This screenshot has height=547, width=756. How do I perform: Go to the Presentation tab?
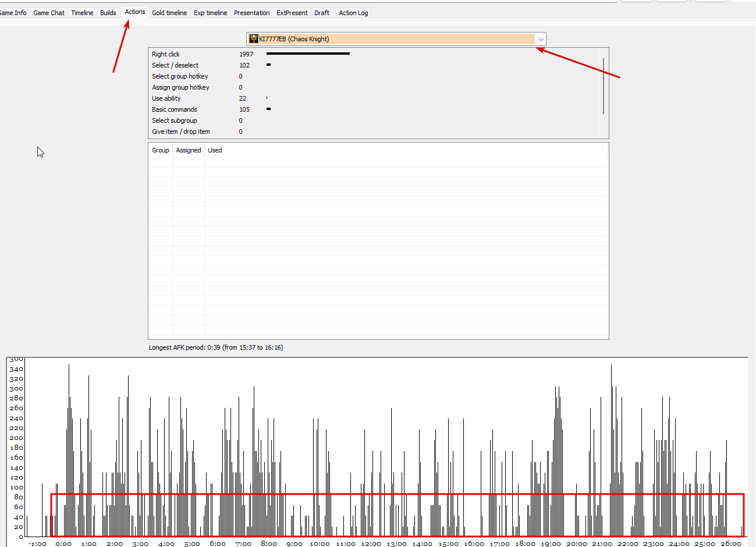[x=252, y=13]
